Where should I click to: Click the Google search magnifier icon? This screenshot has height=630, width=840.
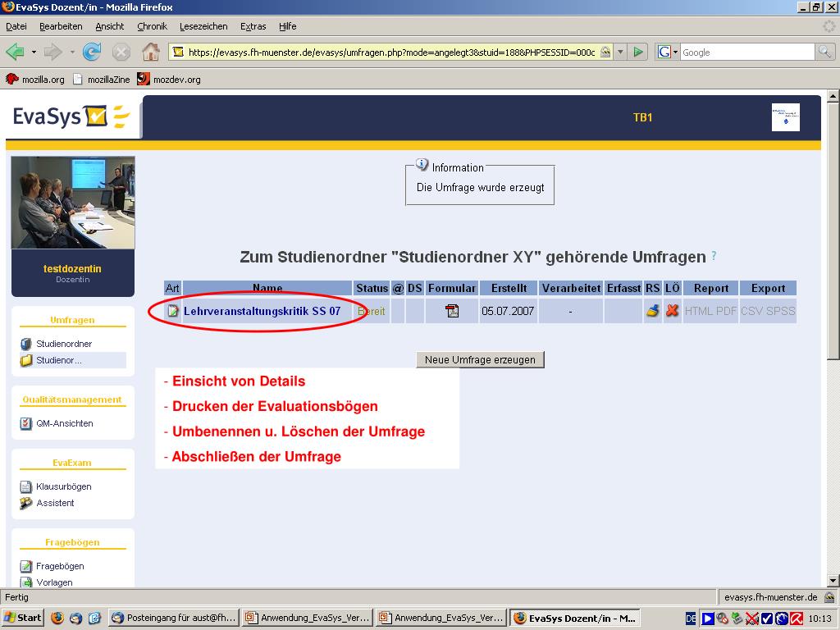click(824, 52)
